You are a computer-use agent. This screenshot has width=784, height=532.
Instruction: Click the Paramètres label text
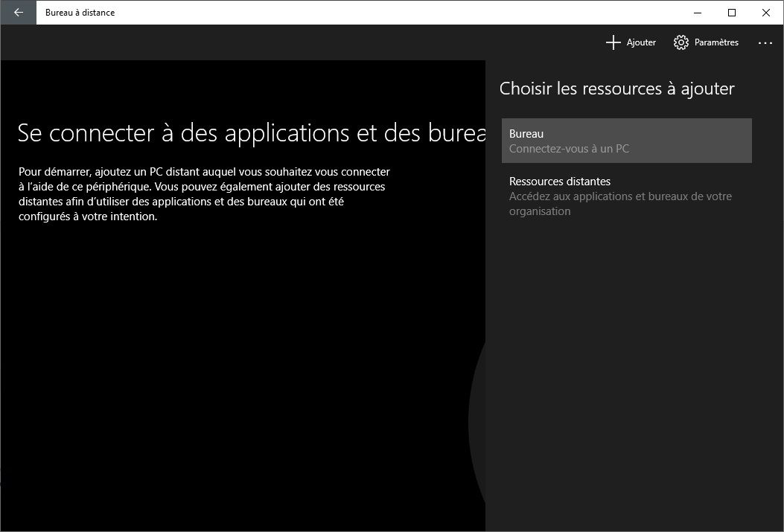tap(716, 42)
